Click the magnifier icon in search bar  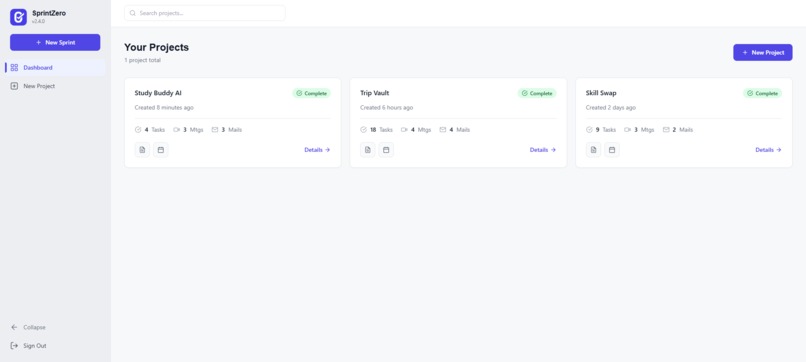(133, 13)
